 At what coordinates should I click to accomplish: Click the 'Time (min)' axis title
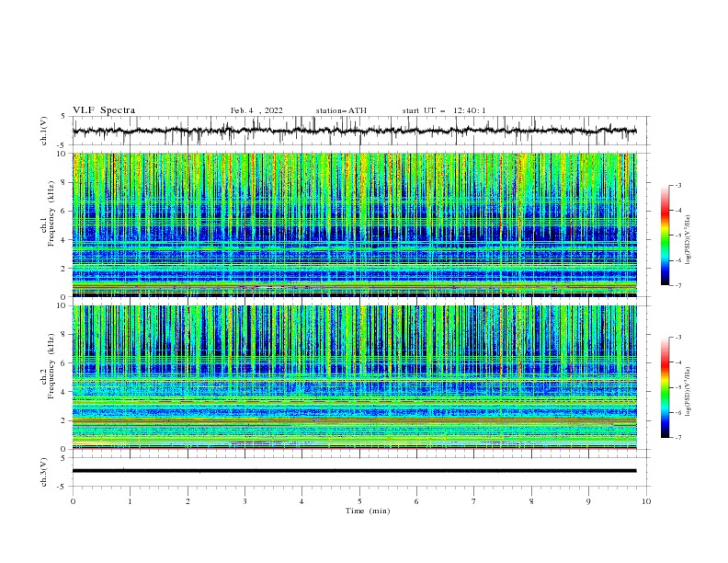point(368,511)
